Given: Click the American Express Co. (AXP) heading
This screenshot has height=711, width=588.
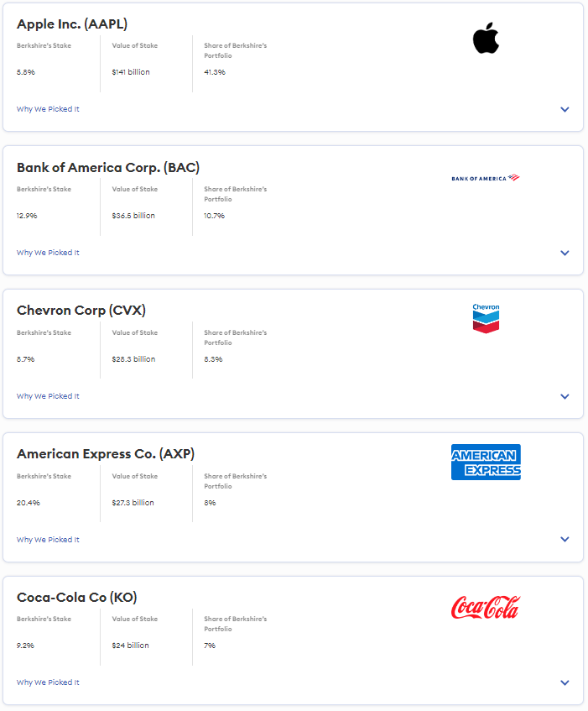Looking at the screenshot, I should 106,454.
